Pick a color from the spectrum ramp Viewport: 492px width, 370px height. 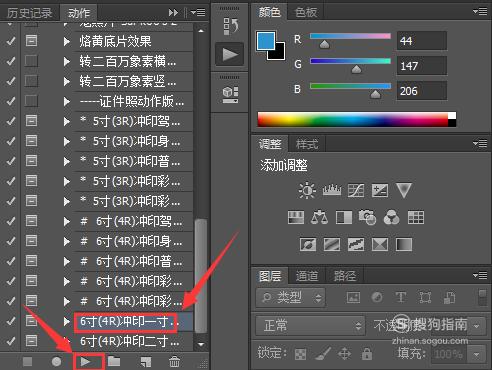pos(353,119)
